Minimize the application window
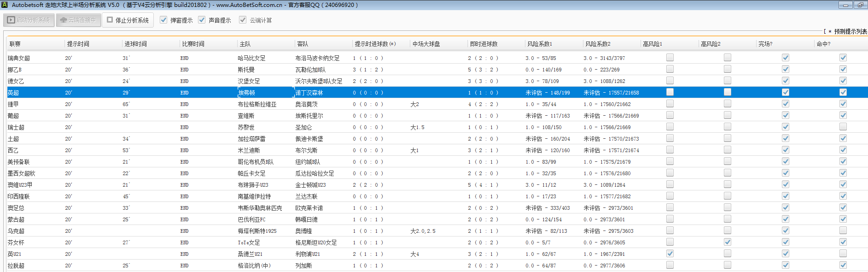The width and height of the screenshot is (868, 272). click(x=845, y=5)
